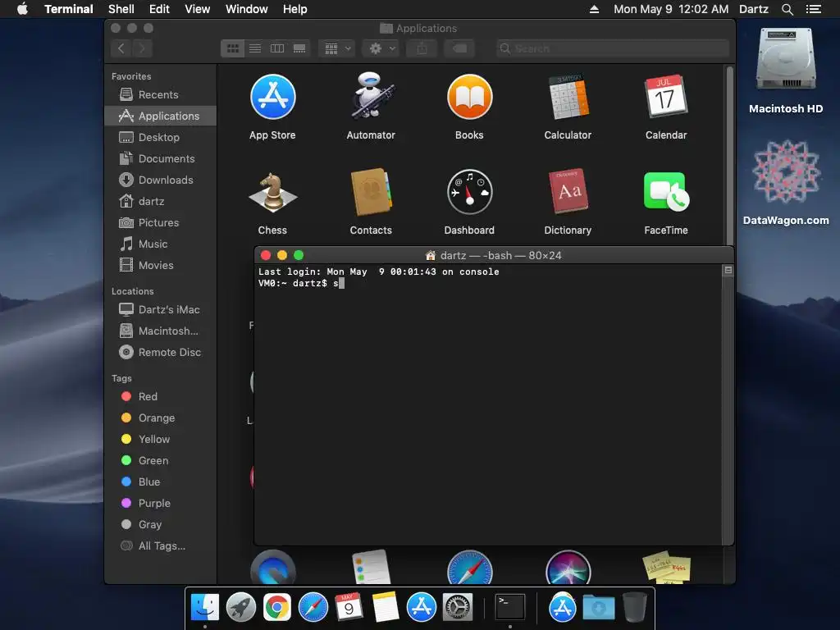Select Downloads in Finder sidebar
Image resolution: width=840 pixels, height=630 pixels.
(160, 180)
